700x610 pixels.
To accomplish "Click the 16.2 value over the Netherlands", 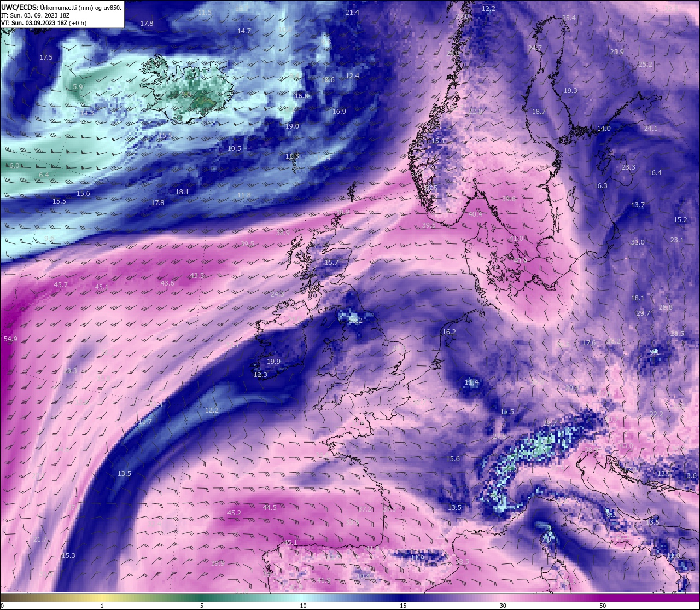I will [449, 332].
